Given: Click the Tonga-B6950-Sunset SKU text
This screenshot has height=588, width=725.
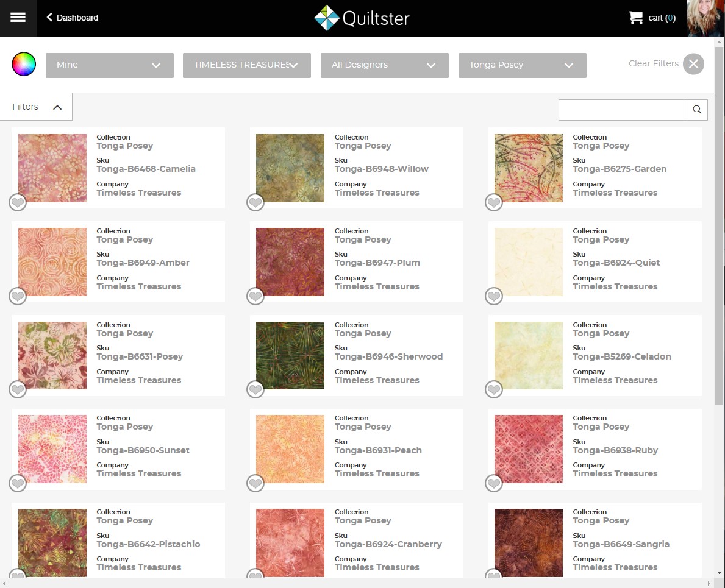Looking at the screenshot, I should click(143, 450).
